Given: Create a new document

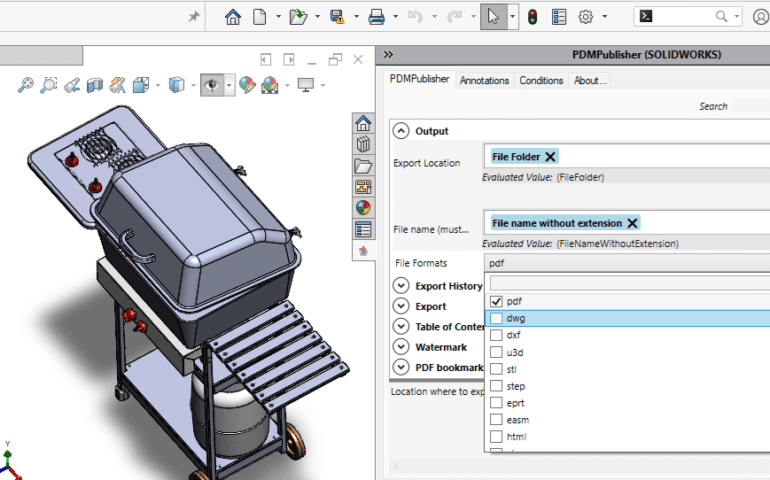Looking at the screenshot, I should [259, 17].
